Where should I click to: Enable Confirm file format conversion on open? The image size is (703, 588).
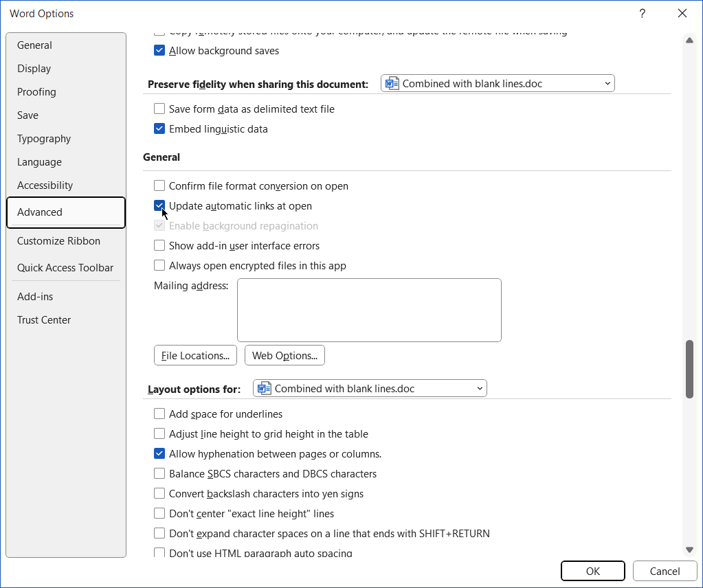coord(159,185)
